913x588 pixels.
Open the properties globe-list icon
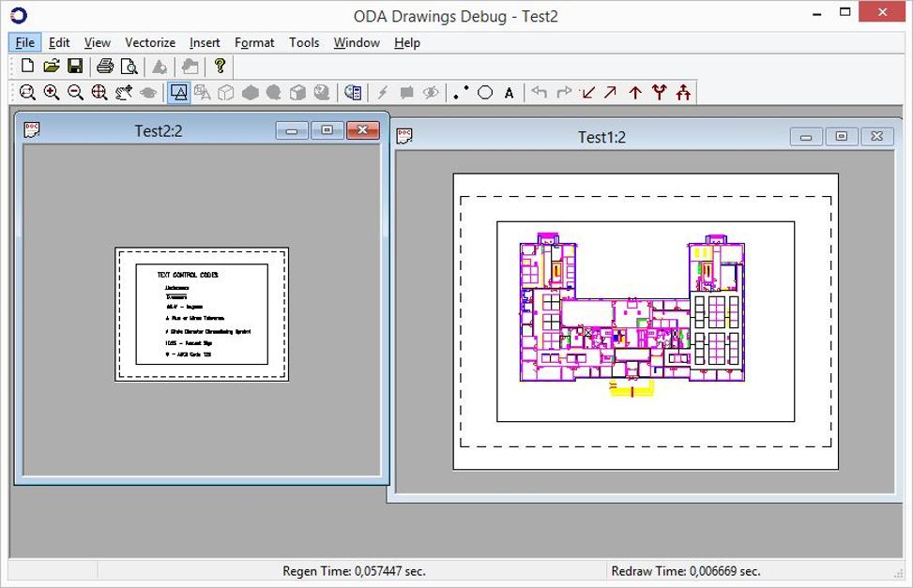[353, 93]
